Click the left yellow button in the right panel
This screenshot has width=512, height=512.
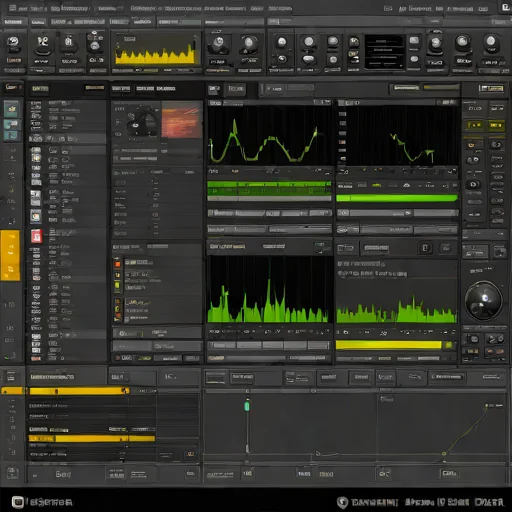474,125
